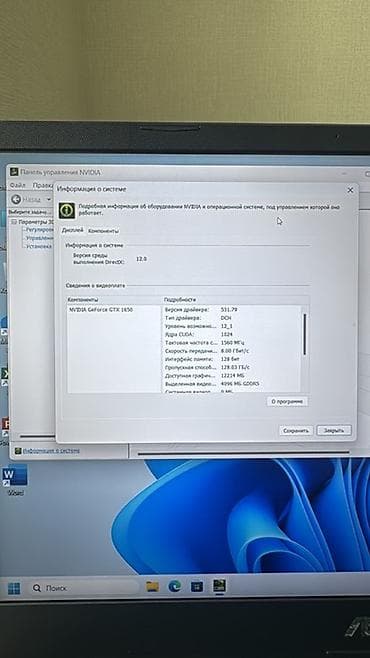Open File Explorer from the taskbar
This screenshot has height=658, width=370.
click(x=152, y=586)
